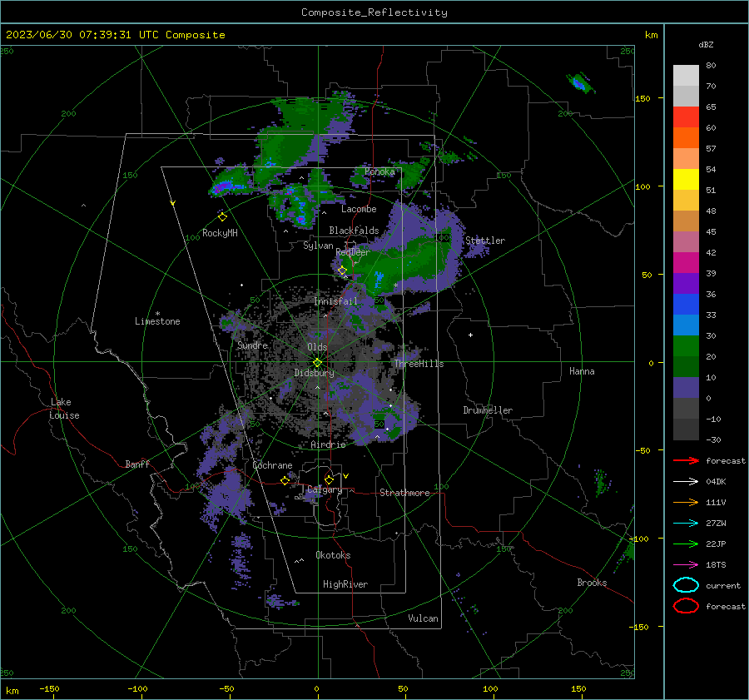The width and height of the screenshot is (749, 700).
Task: Click the Stettler city label
Action: click(x=485, y=241)
